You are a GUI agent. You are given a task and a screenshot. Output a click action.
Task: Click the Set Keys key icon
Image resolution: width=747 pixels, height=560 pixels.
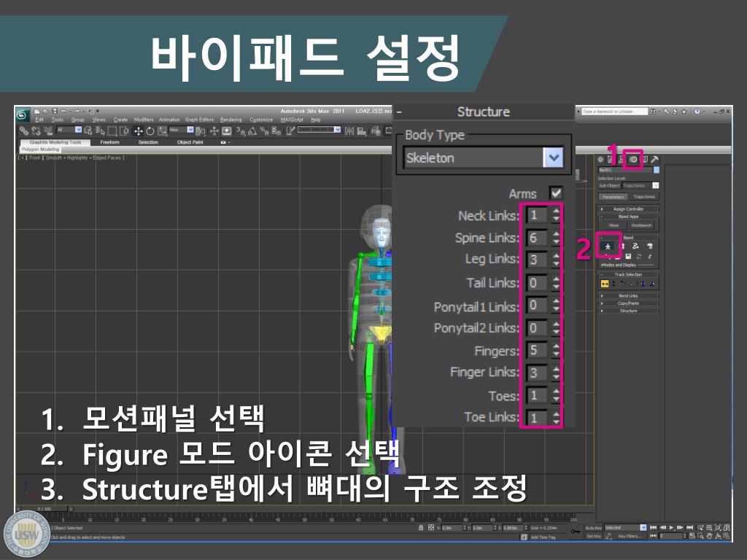click(x=576, y=532)
